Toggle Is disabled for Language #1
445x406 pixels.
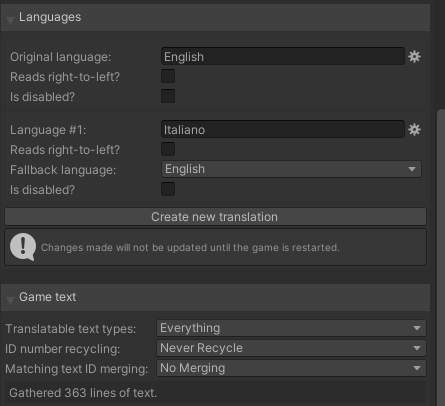168,189
